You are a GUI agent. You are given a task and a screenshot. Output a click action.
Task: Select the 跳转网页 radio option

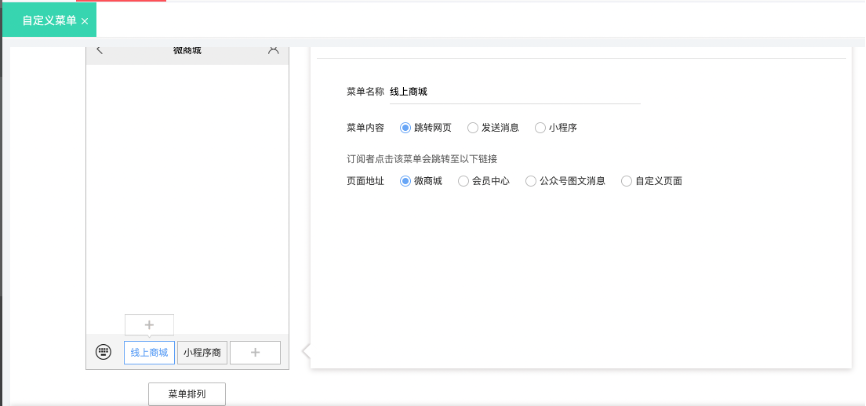[x=405, y=128]
